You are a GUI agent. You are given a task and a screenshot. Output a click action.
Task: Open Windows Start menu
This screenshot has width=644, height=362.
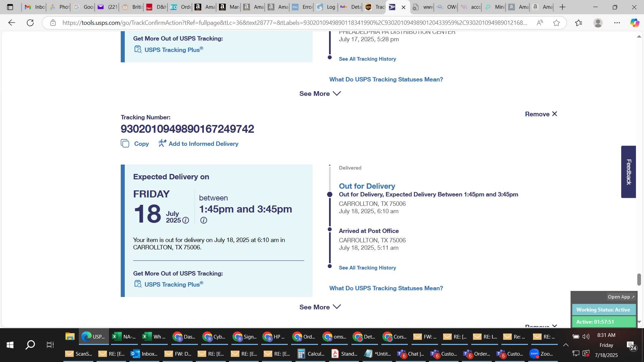click(10, 345)
